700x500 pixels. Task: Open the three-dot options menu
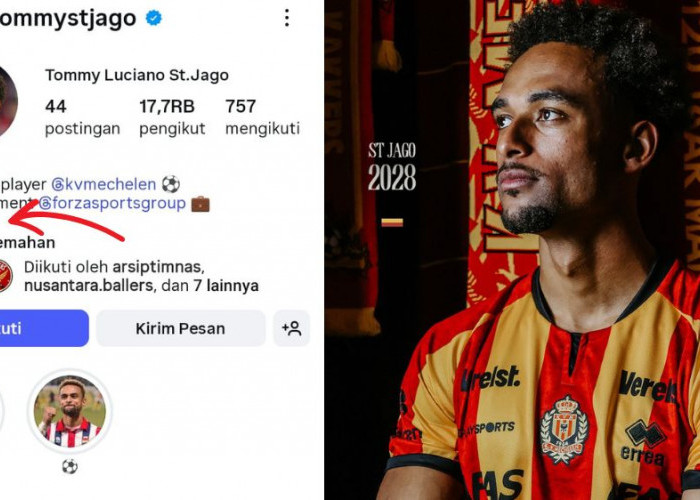[x=287, y=18]
